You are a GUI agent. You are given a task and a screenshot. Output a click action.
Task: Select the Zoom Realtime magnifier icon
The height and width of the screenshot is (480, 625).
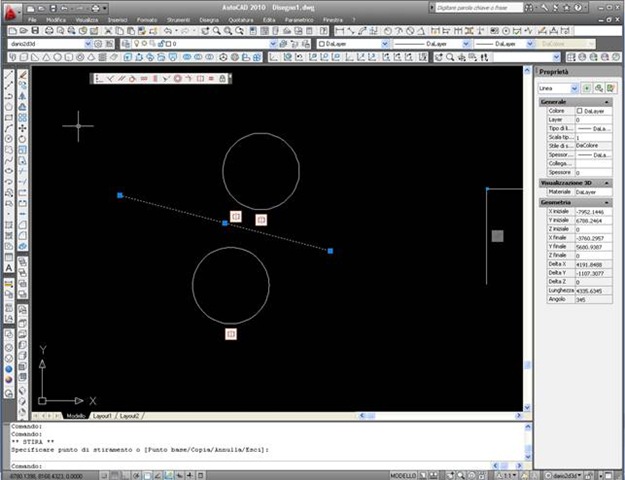(x=216, y=31)
